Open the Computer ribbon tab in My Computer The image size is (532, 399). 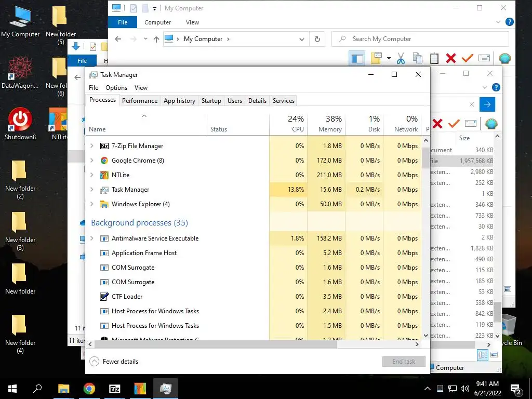158,22
